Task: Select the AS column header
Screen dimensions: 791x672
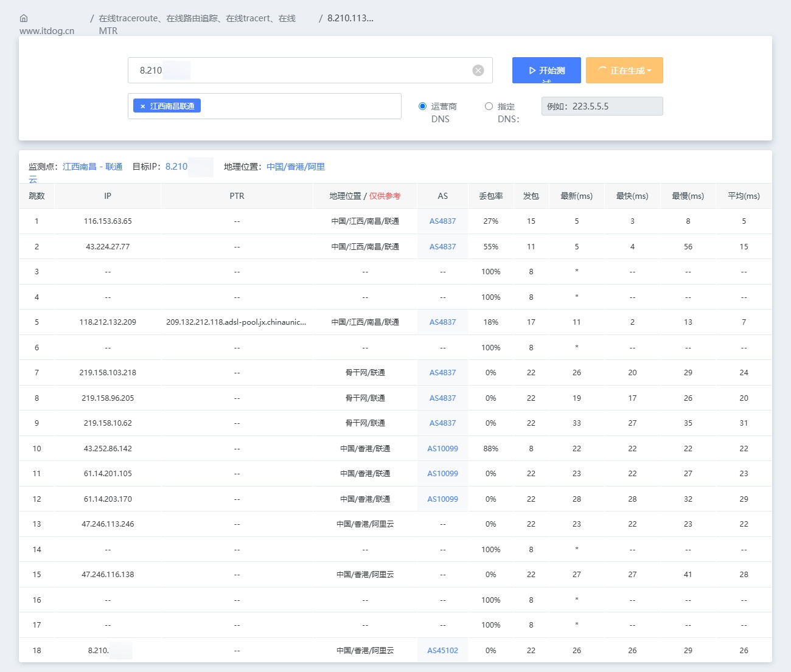Action: pyautogui.click(x=442, y=196)
